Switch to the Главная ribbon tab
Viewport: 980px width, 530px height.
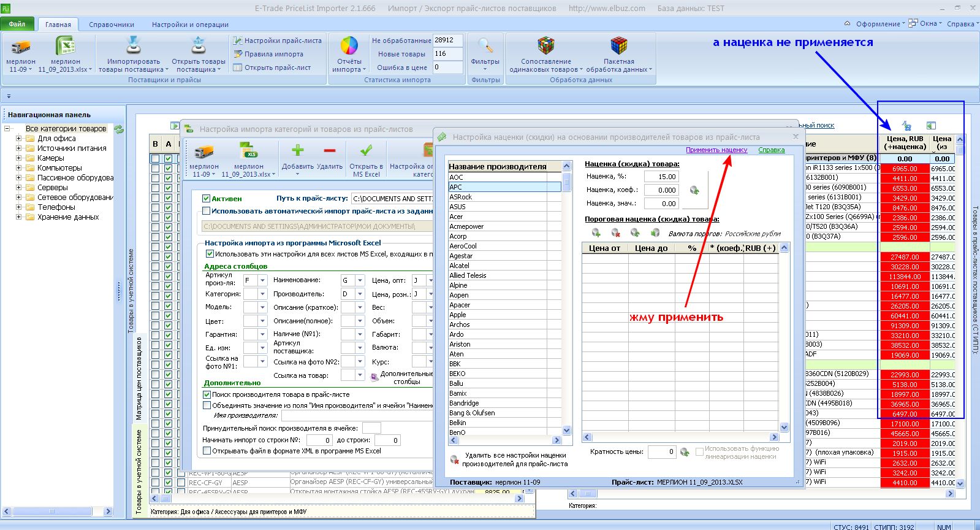click(x=58, y=25)
